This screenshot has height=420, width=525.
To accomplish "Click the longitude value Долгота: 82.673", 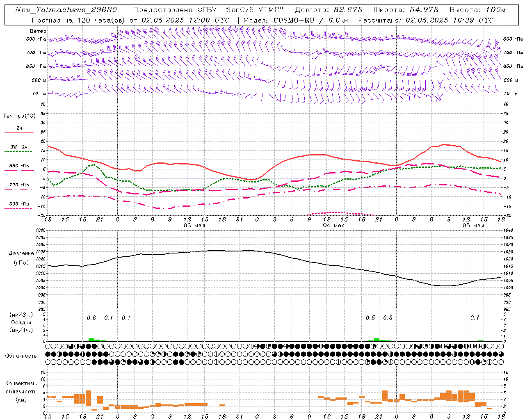I will (x=329, y=10).
